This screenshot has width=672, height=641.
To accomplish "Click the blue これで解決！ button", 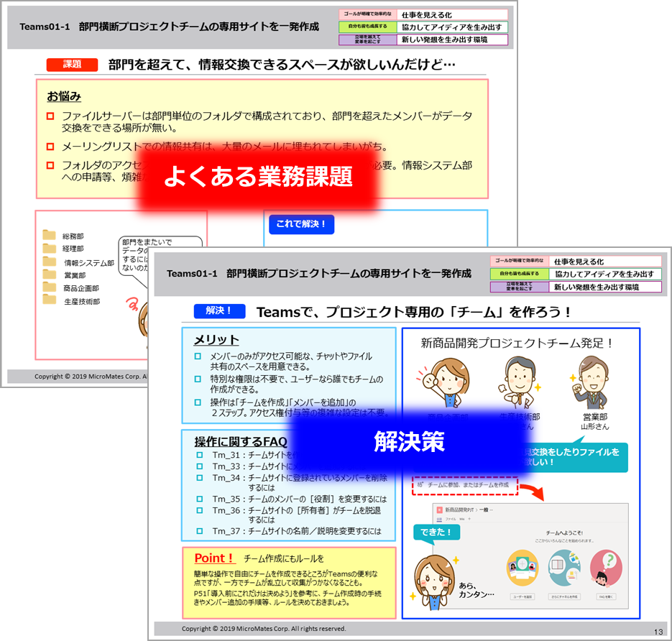I will coord(301,224).
